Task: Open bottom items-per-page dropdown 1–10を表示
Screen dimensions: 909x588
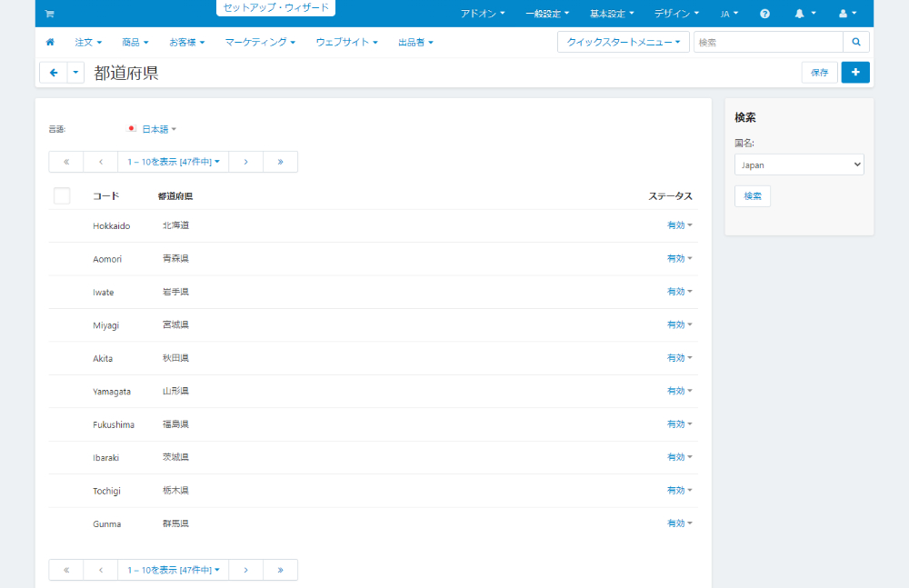Action: 174,570
